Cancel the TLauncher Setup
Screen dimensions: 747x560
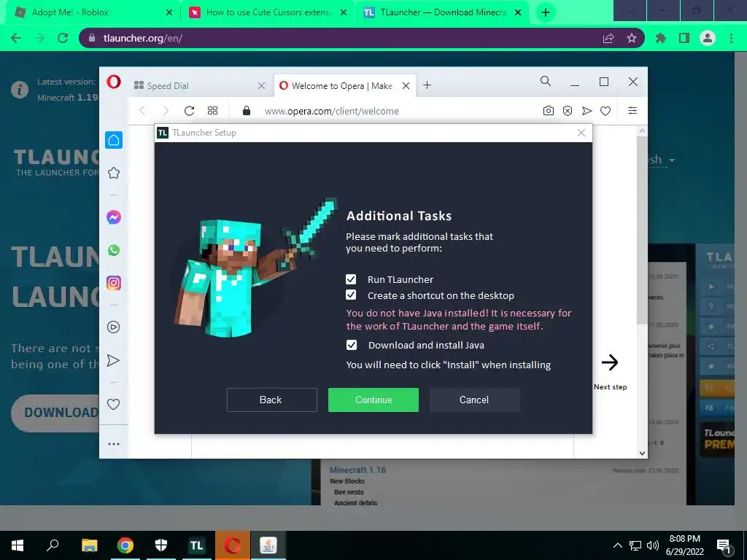[474, 400]
